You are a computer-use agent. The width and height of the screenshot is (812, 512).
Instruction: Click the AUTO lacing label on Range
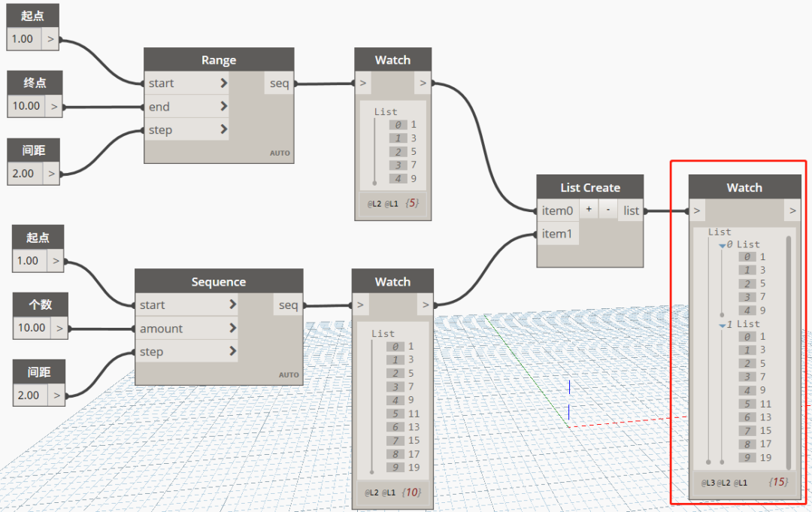pos(280,153)
